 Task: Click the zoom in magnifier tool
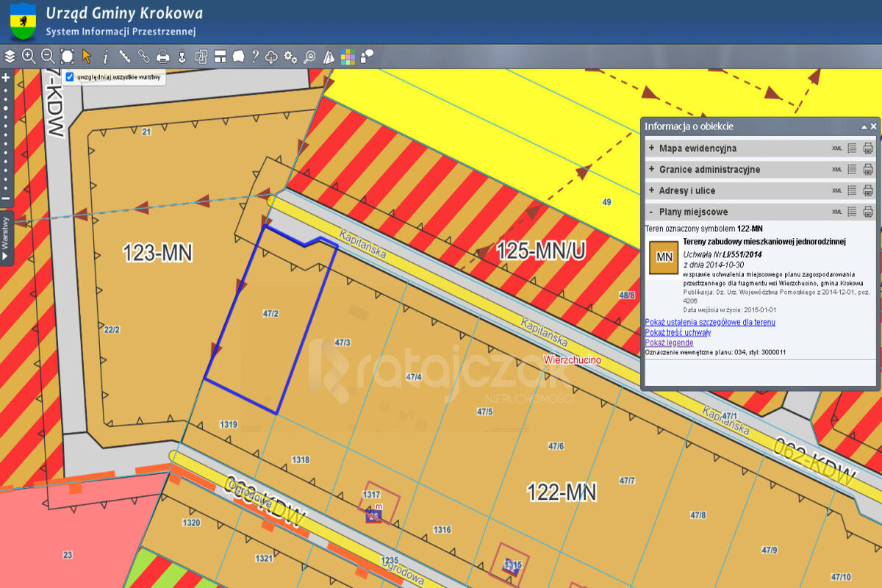[29, 56]
